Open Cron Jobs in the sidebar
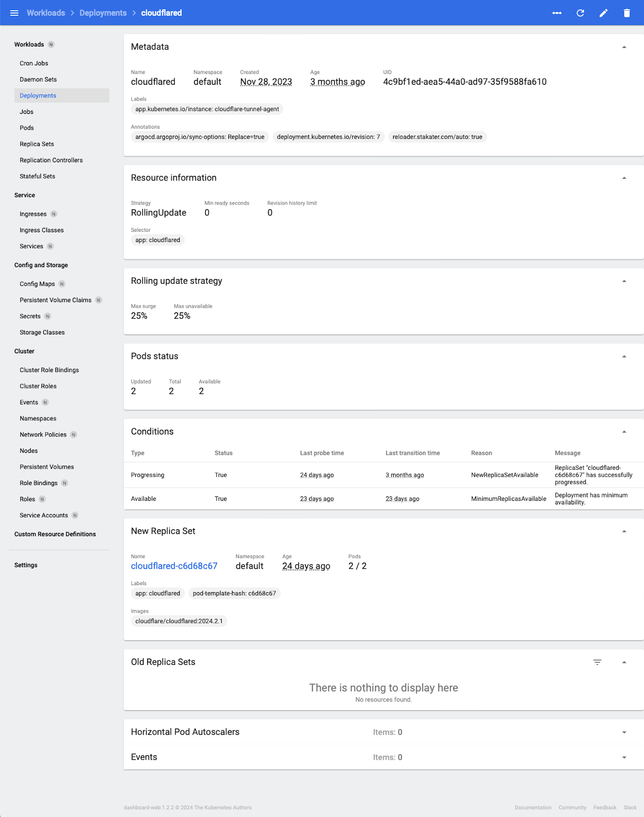Image resolution: width=644 pixels, height=817 pixels. [34, 63]
